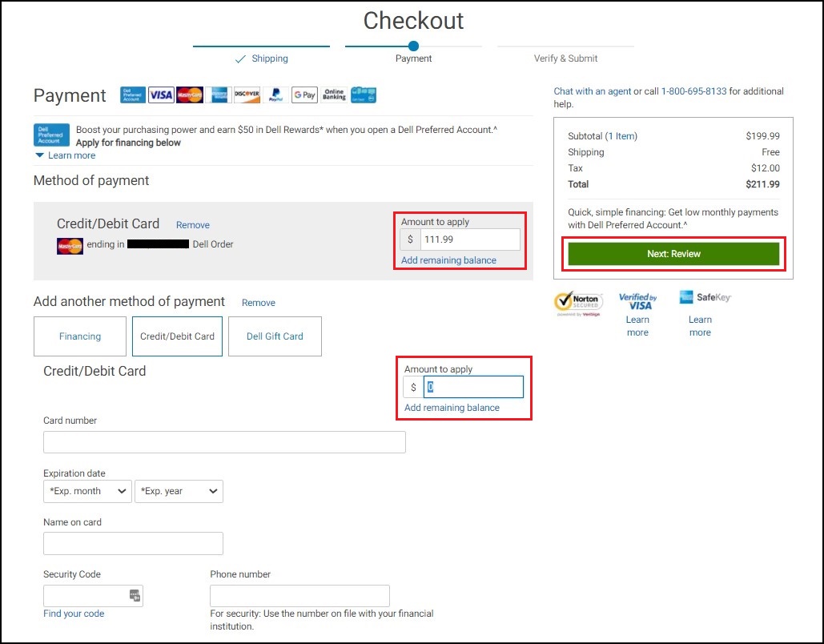Viewport: 824px width, 644px height.
Task: Click the Card number input field
Action: pyautogui.click(x=224, y=441)
